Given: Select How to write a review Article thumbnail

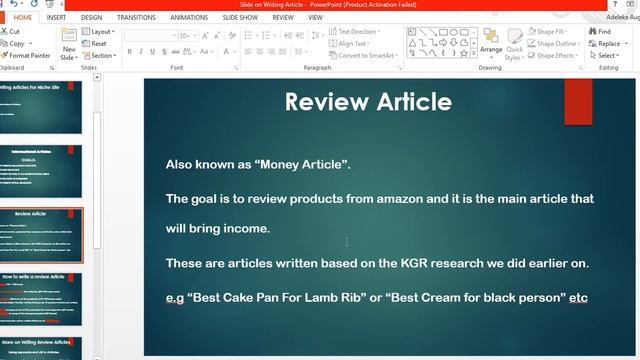Looking at the screenshot, I should 41,299.
